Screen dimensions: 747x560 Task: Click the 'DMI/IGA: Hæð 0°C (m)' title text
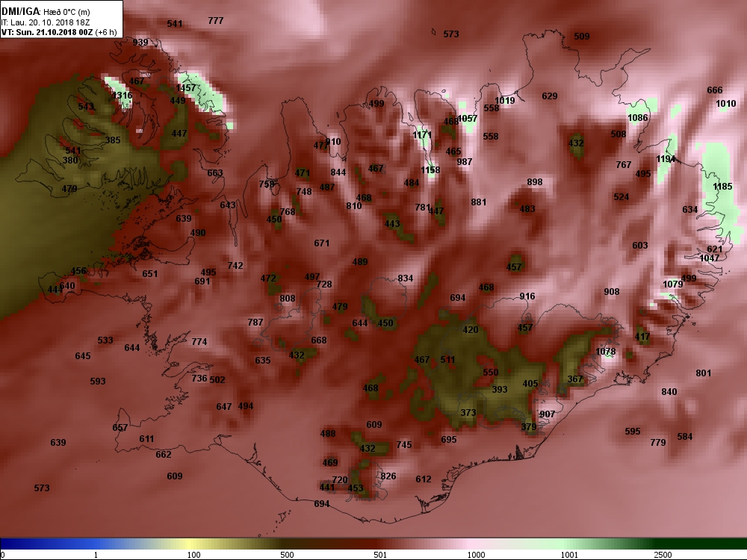click(x=46, y=12)
